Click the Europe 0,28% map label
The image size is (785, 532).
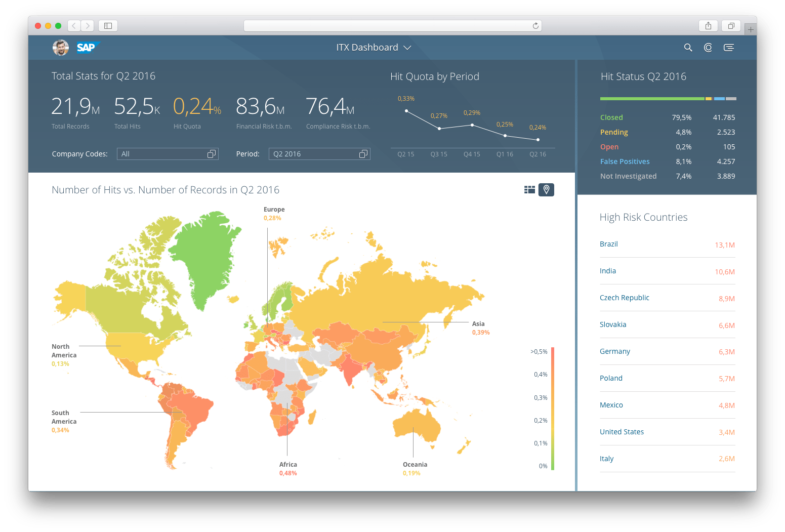click(274, 214)
